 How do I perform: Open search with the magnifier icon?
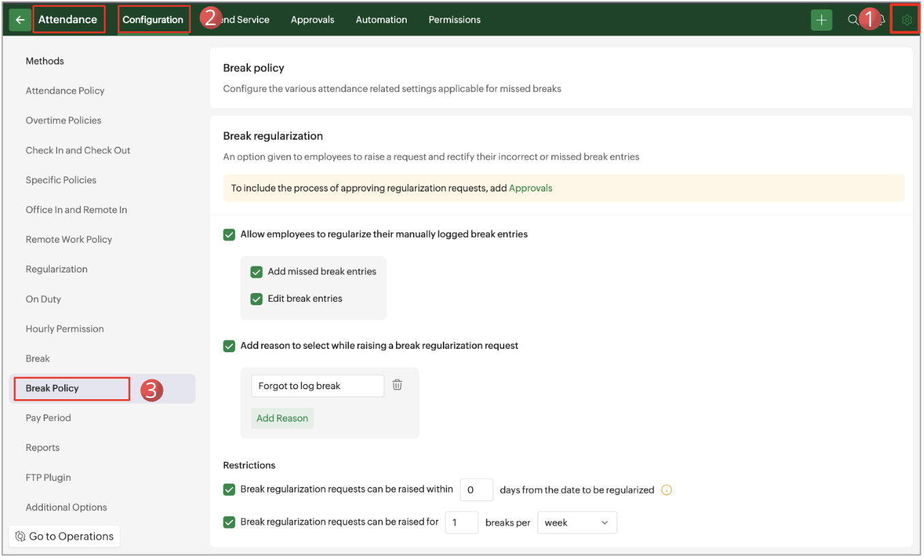pyautogui.click(x=852, y=20)
